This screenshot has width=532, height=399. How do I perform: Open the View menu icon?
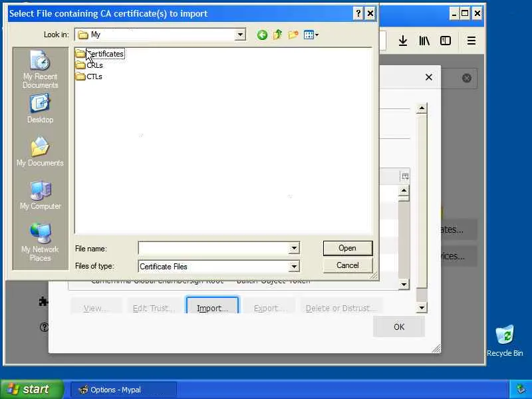[311, 35]
